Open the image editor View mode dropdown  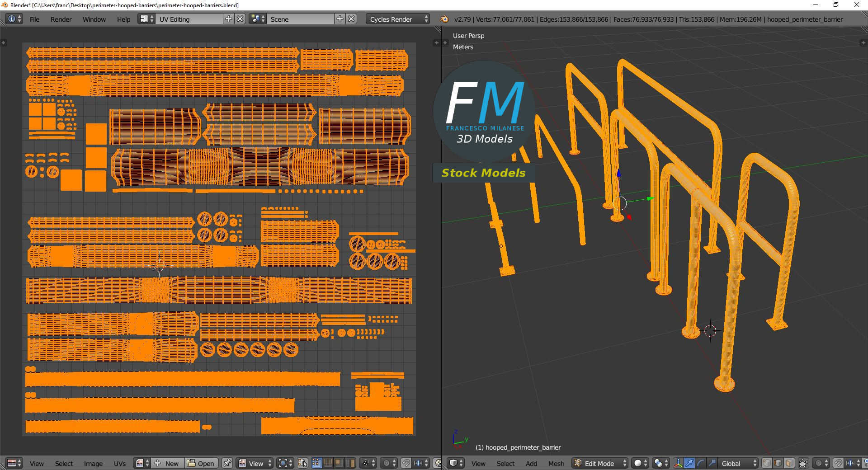(255, 463)
